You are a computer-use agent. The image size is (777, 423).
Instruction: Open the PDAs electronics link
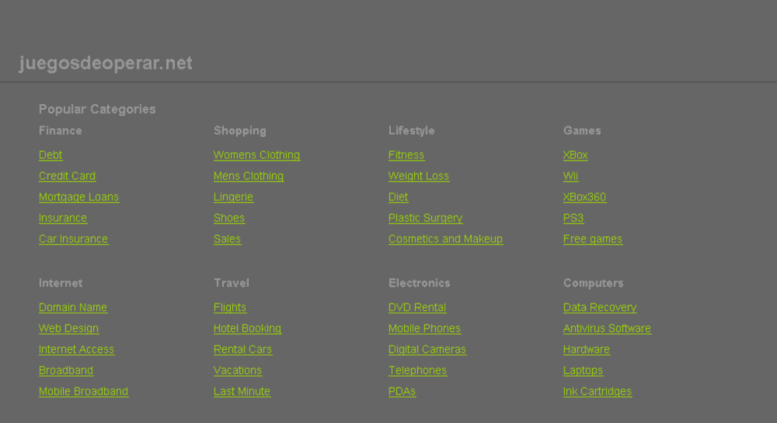(x=402, y=391)
